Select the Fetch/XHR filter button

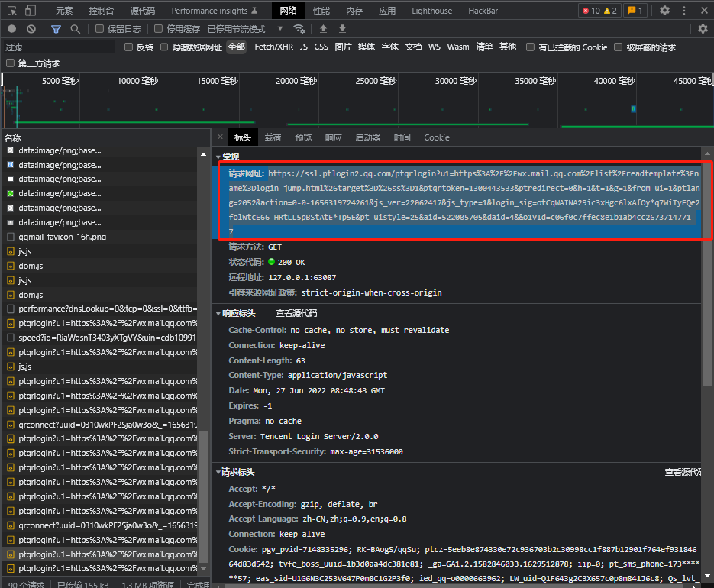tap(273, 47)
